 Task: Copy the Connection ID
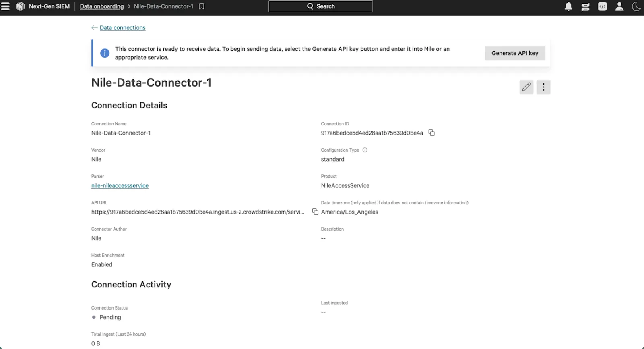(431, 133)
